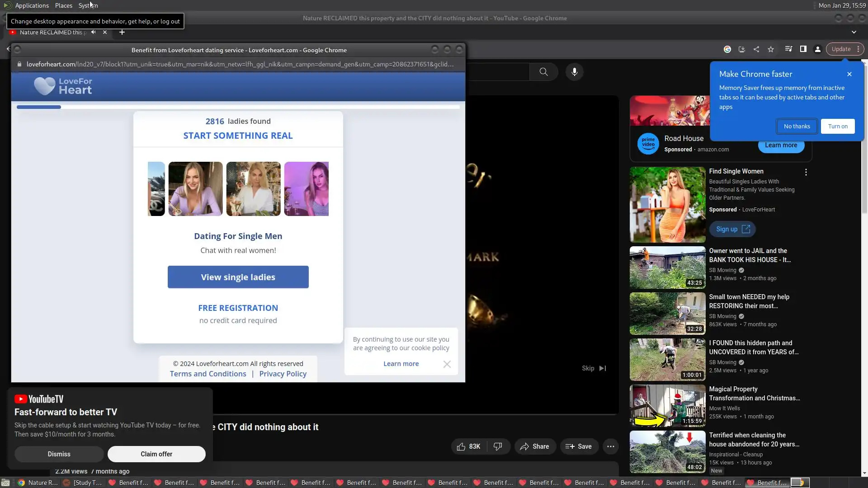Activate voice search microphone icon
The width and height of the screenshot is (868, 488).
pyautogui.click(x=574, y=72)
